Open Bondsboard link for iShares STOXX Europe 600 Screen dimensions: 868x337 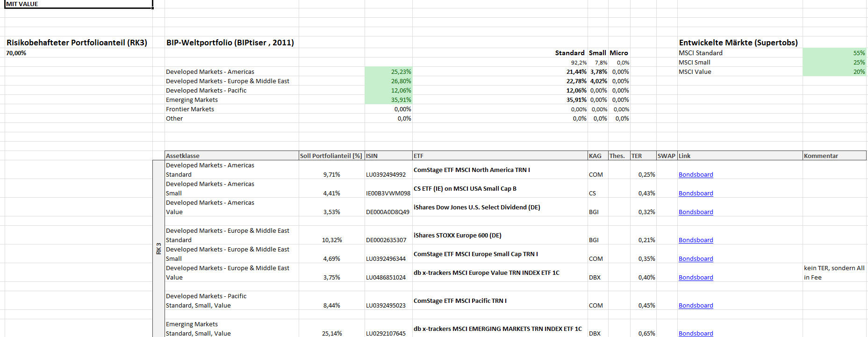click(x=696, y=240)
